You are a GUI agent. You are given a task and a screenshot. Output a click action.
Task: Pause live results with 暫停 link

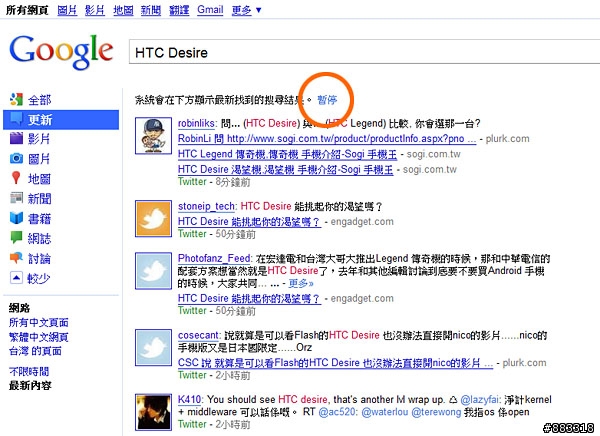coord(327,100)
